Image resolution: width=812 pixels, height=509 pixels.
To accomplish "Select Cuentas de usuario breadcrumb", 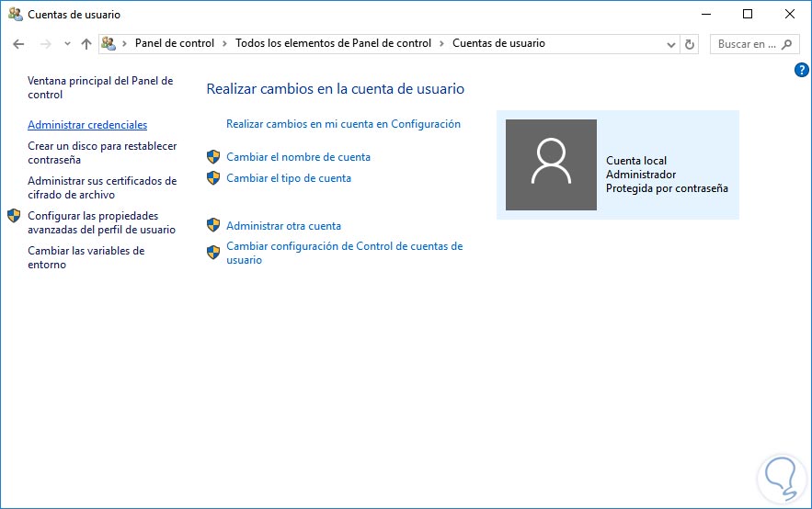I will click(x=498, y=43).
